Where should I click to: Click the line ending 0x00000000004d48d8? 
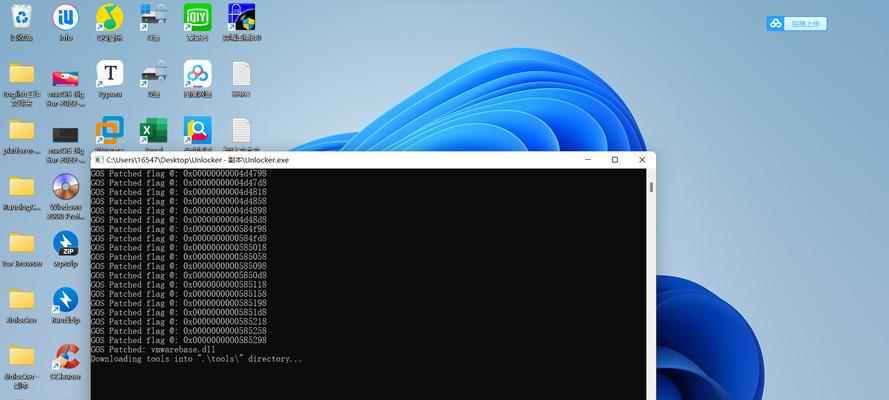point(179,220)
